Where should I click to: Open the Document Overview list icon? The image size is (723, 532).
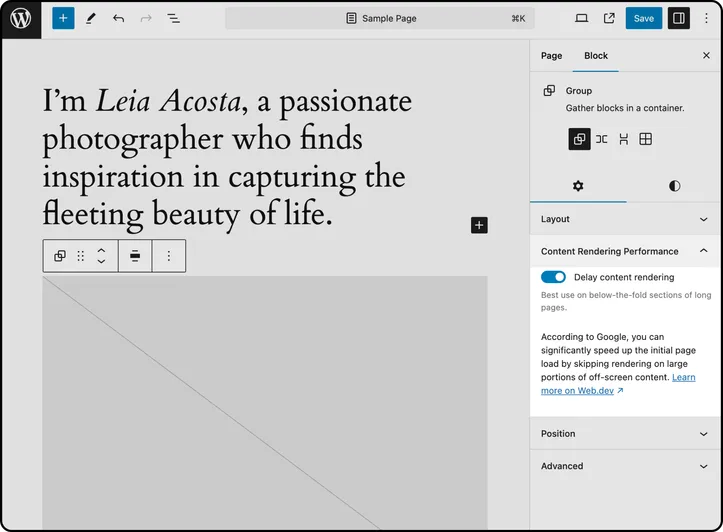(x=173, y=18)
